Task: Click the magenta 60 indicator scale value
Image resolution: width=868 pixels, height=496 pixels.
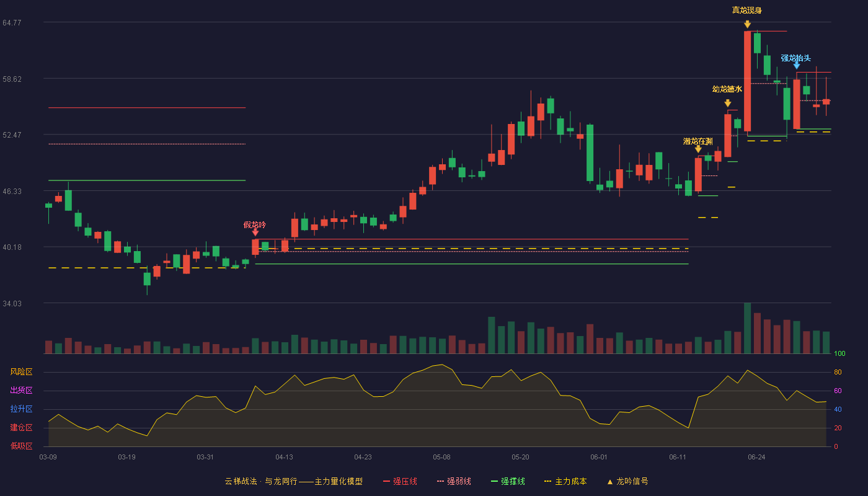Action: point(838,391)
